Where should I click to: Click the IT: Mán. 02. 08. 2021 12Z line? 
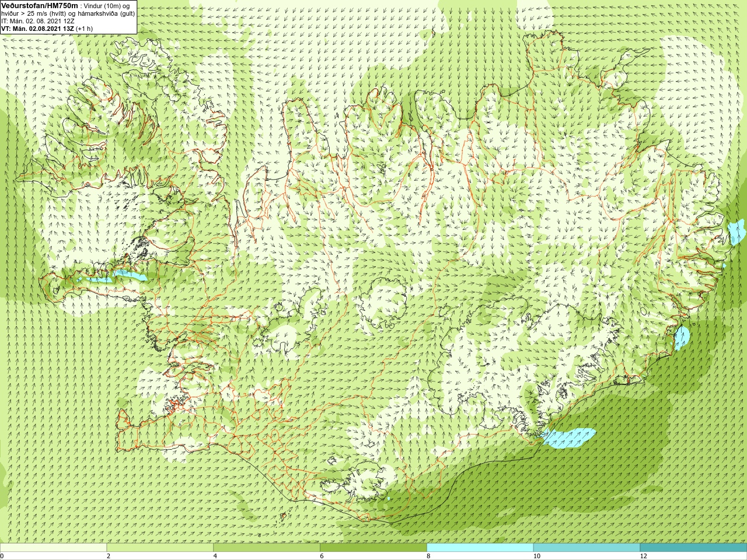click(37, 21)
